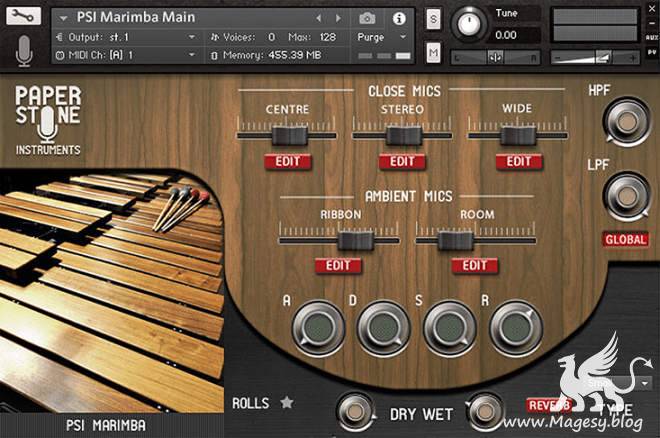Click the HPF filter knob
The image size is (660, 438).
626,122
